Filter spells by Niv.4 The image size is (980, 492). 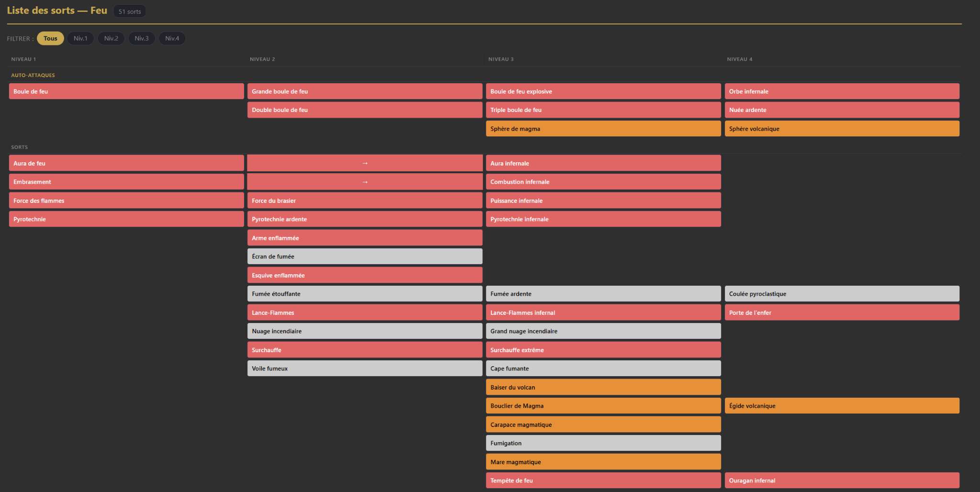172,38
